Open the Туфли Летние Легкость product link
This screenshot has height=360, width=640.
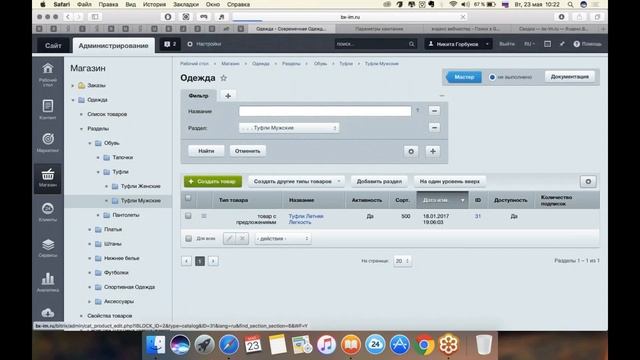(x=306, y=219)
